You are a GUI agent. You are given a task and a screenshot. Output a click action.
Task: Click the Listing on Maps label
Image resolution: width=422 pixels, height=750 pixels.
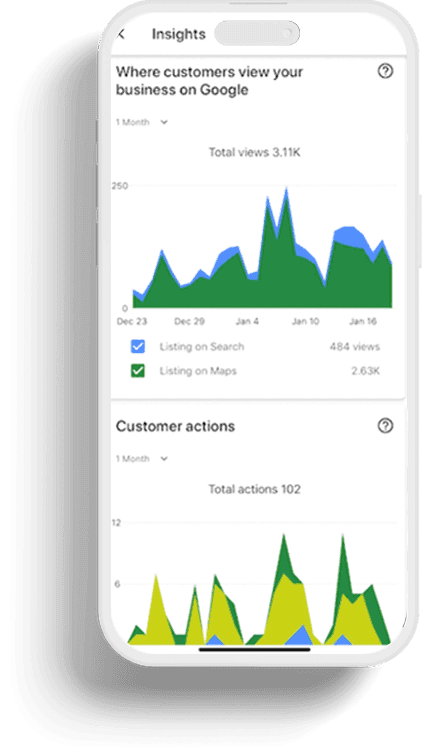point(198,371)
